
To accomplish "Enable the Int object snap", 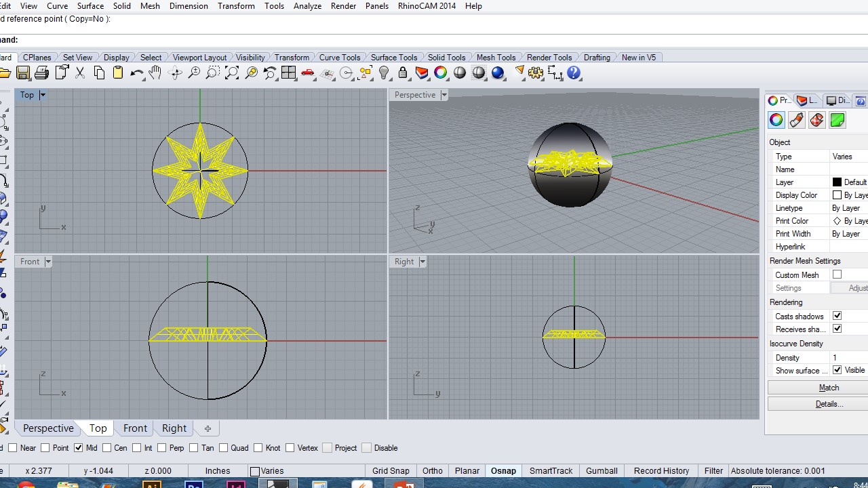I will pos(137,448).
